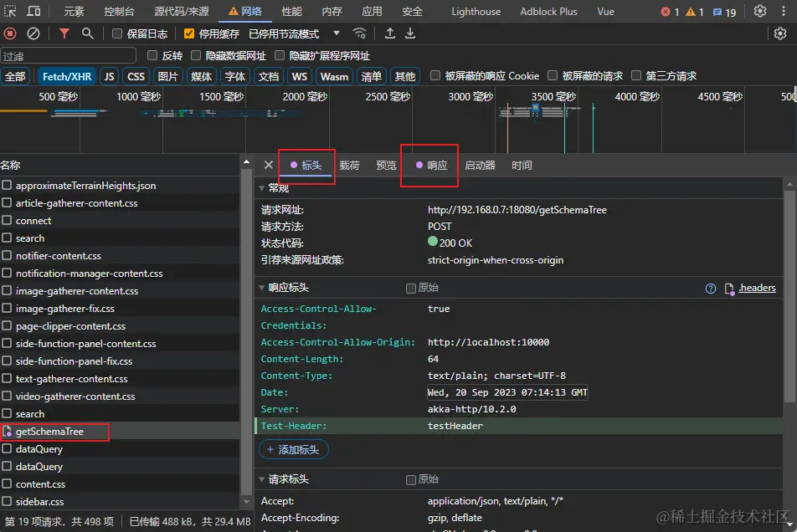Viewport: 797px width, 532px height.
Task: Click the stop recording network log icon
Action: tap(10, 33)
